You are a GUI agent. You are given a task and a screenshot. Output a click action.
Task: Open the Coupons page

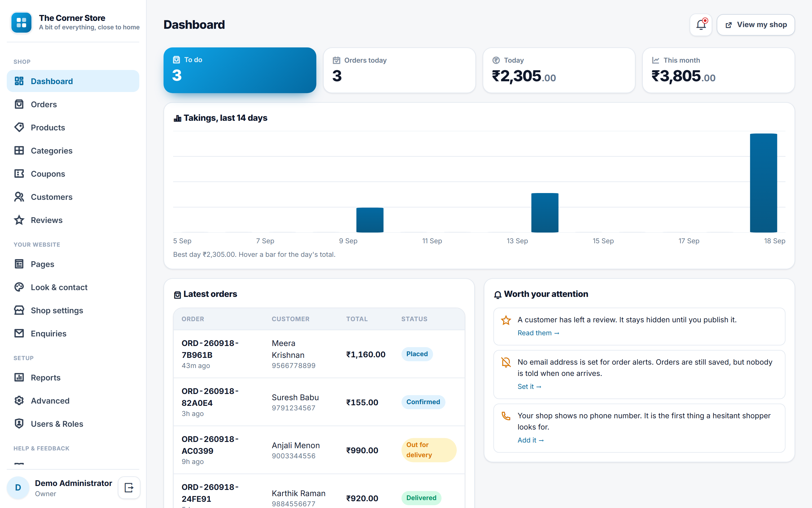click(x=73, y=174)
